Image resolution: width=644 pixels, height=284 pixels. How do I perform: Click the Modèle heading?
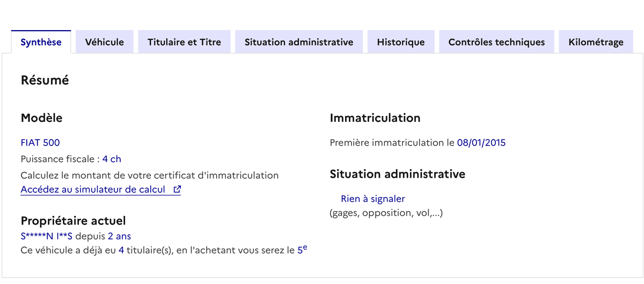pyautogui.click(x=41, y=118)
